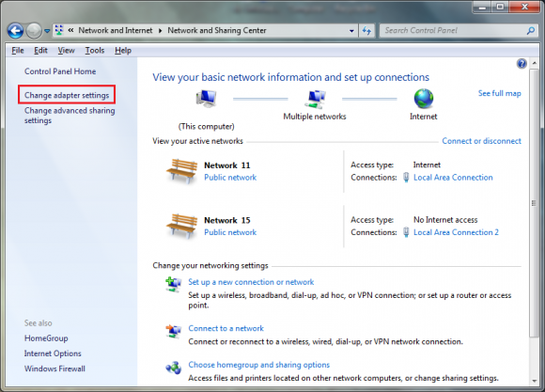Open the blue Help question mark icon
Image resolution: width=545 pixels, height=392 pixels.
[x=522, y=64]
